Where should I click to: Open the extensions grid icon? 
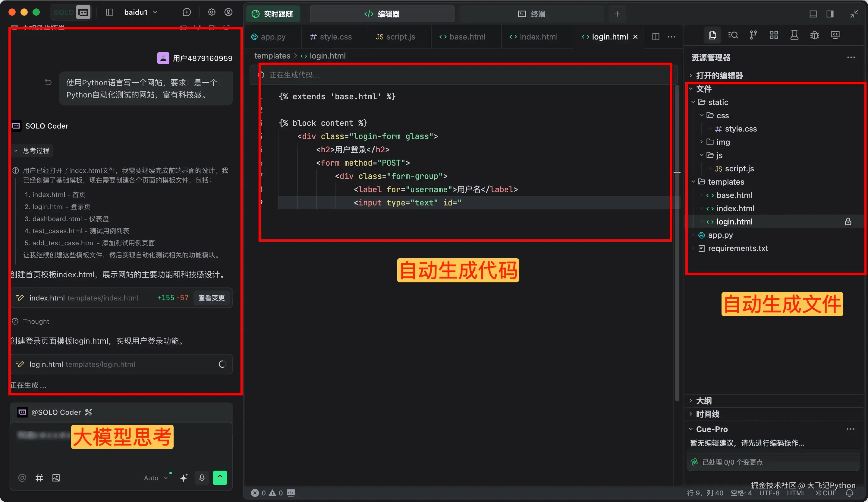pyautogui.click(x=774, y=35)
